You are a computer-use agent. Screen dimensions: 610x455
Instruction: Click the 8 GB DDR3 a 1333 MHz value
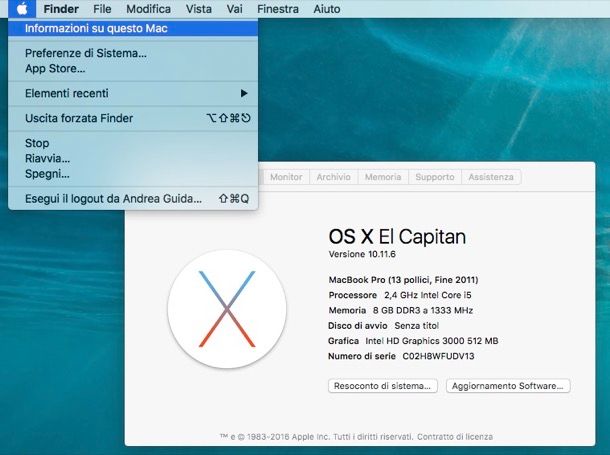tap(423, 310)
